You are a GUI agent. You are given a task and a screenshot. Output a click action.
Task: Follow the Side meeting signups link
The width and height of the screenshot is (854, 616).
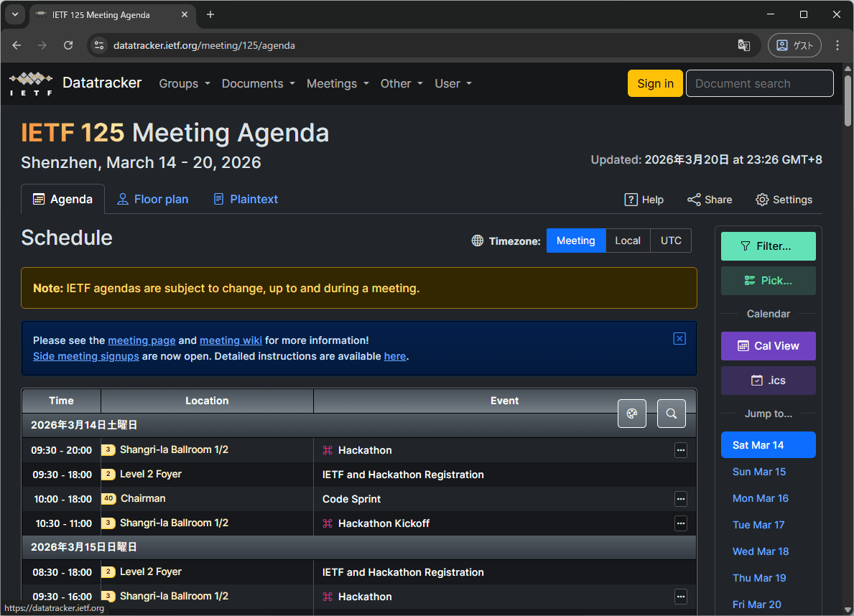pyautogui.click(x=86, y=356)
